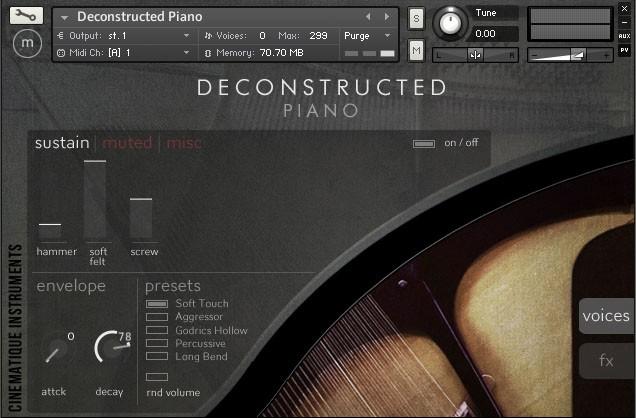Toggle the sustain on / off switch

tap(424, 143)
